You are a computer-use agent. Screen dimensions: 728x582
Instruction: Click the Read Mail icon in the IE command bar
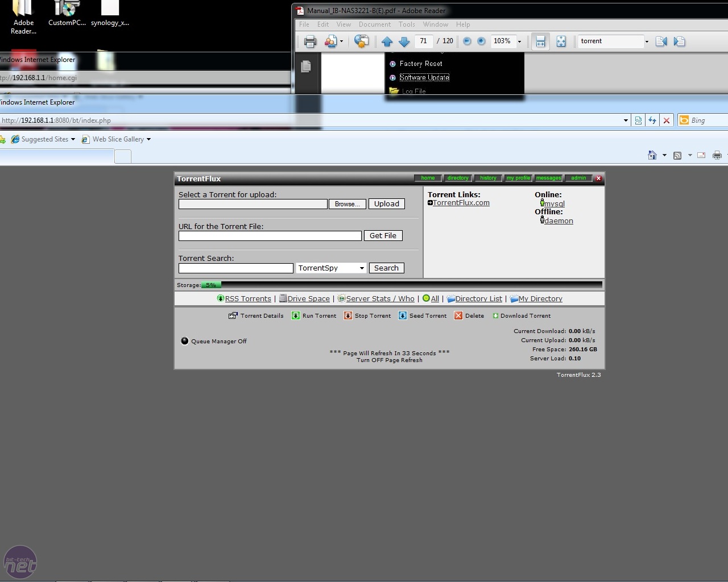click(x=701, y=155)
